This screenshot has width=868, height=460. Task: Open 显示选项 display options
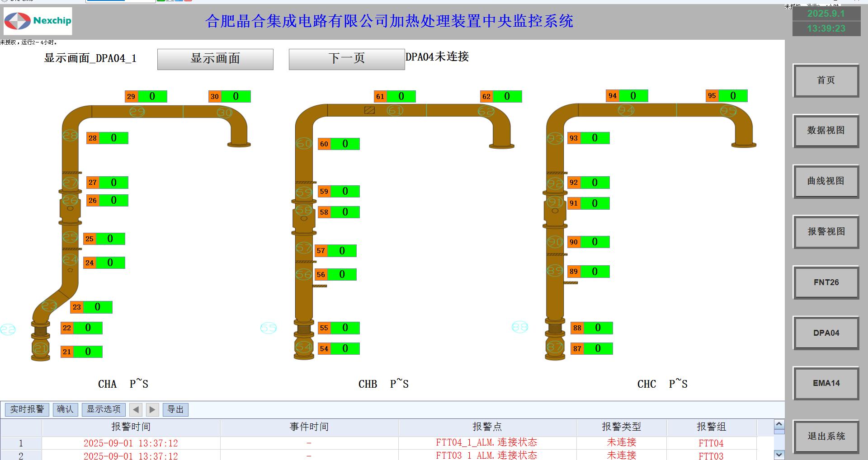coord(104,409)
